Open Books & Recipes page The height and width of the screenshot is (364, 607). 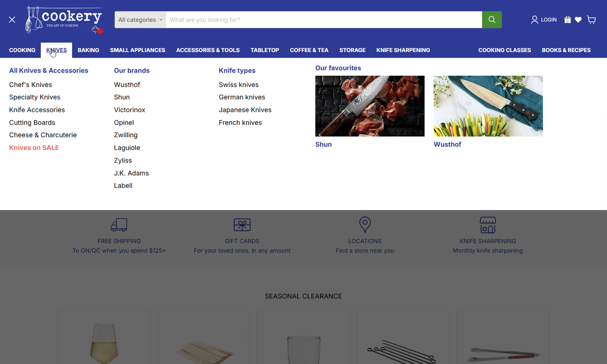tap(566, 50)
